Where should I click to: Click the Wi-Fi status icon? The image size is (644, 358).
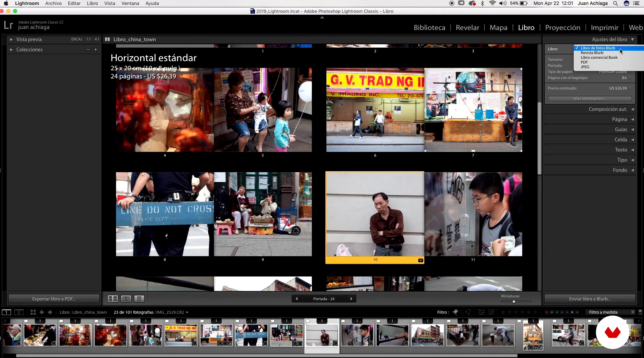(x=492, y=3)
